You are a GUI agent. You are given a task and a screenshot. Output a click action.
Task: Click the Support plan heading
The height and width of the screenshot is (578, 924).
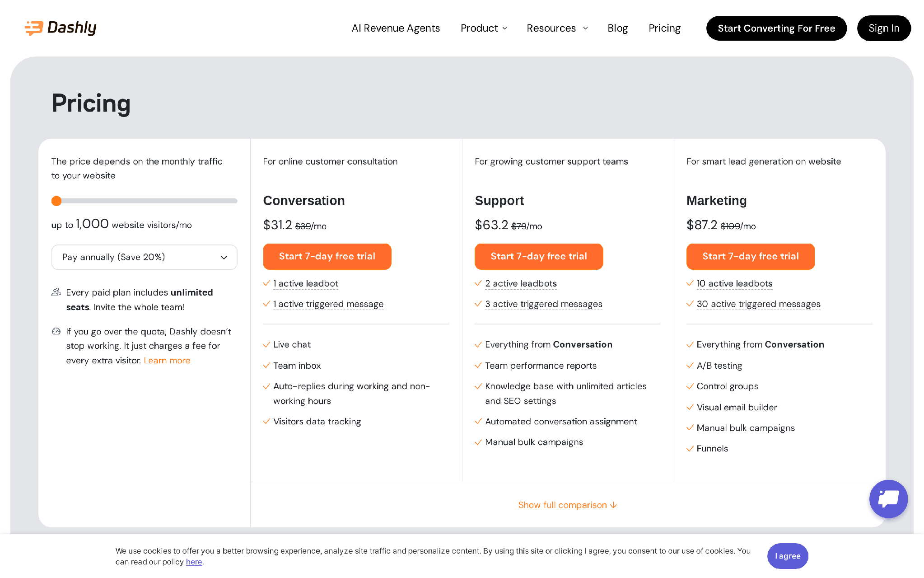[x=499, y=200]
